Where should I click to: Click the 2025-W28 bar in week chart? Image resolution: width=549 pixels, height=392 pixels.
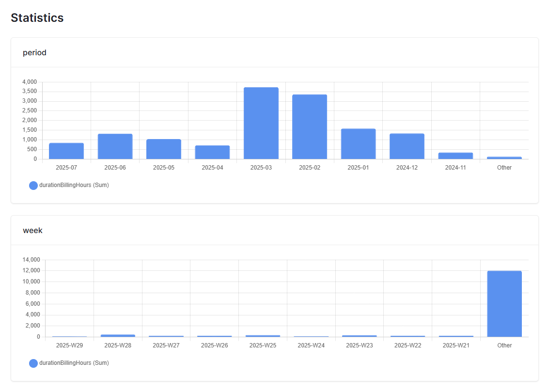coord(118,336)
